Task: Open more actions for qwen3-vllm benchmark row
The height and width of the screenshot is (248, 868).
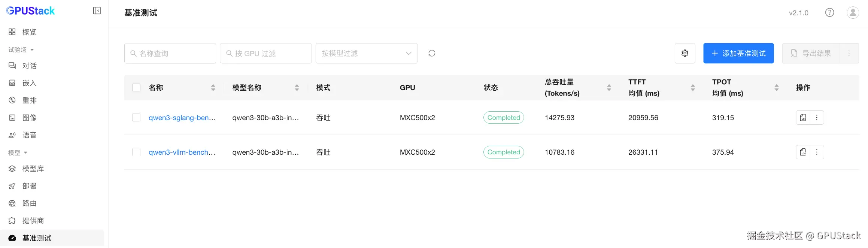Action: click(817, 152)
